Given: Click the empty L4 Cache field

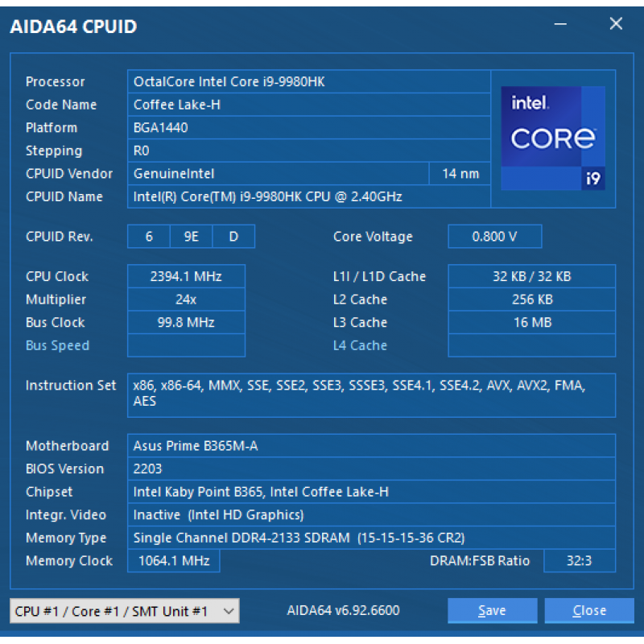Looking at the screenshot, I should [532, 345].
